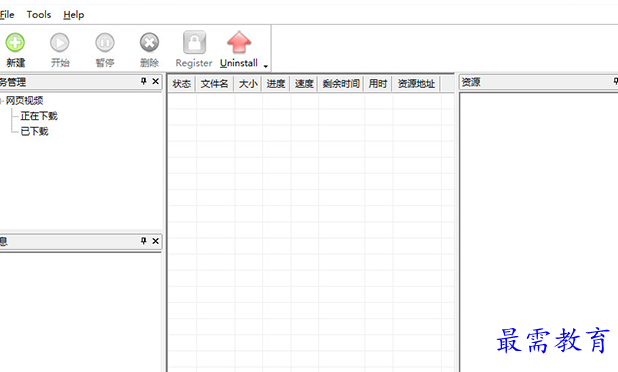Viewport: 618px width, 372px height.
Task: Sort by the 状态 column header
Action: point(182,84)
